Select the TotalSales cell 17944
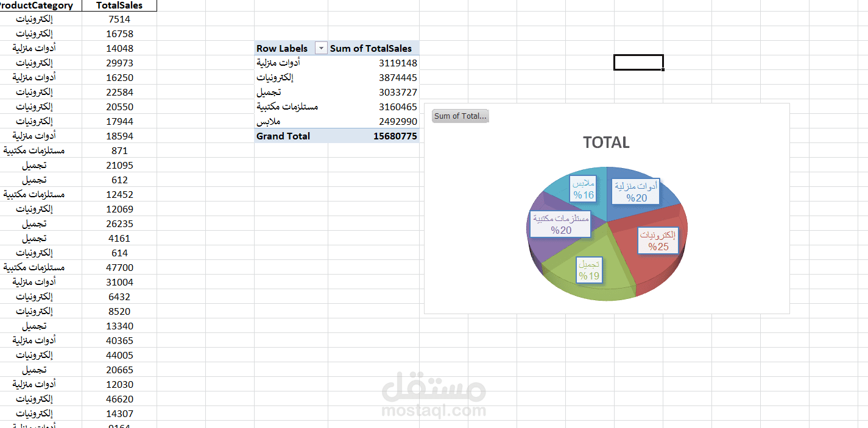868x428 pixels. click(119, 121)
